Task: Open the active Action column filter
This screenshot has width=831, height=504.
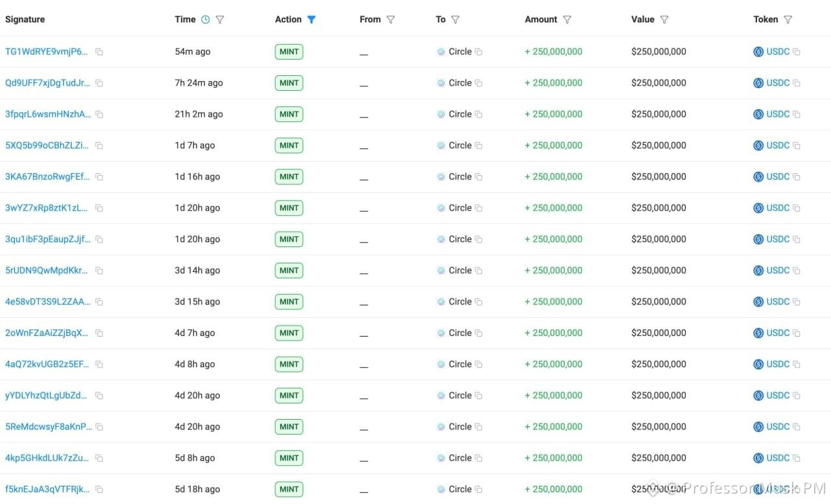Action: [x=312, y=19]
